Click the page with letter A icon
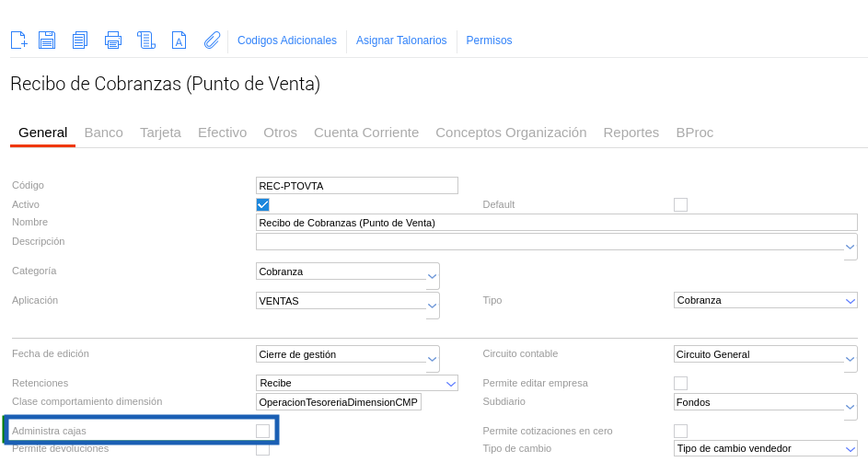Screen dimensions: 868x462 coord(179,40)
